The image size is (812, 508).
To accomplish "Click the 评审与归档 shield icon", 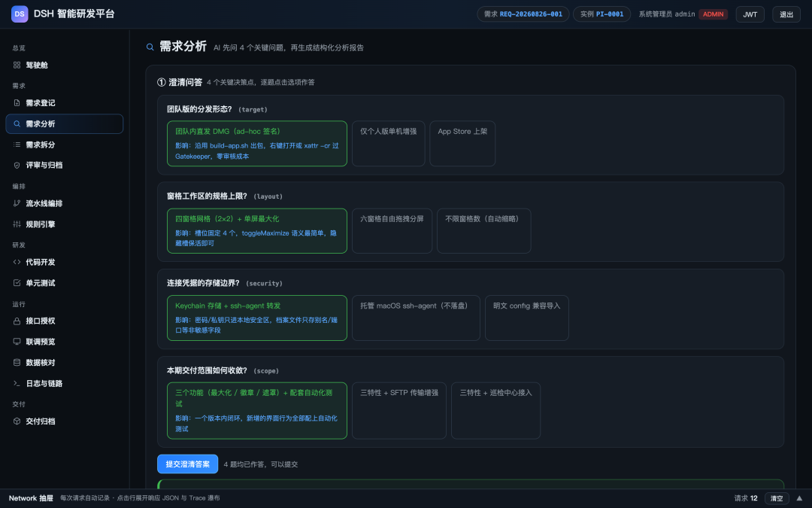I will (x=17, y=166).
